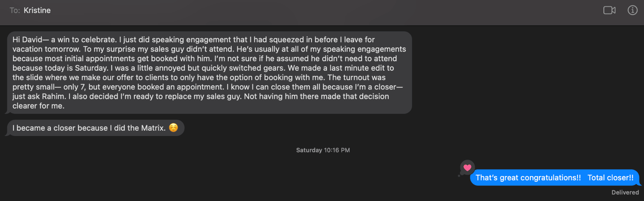Click the "I became a closer" message bubble
The image size is (644, 201).
(96, 128)
